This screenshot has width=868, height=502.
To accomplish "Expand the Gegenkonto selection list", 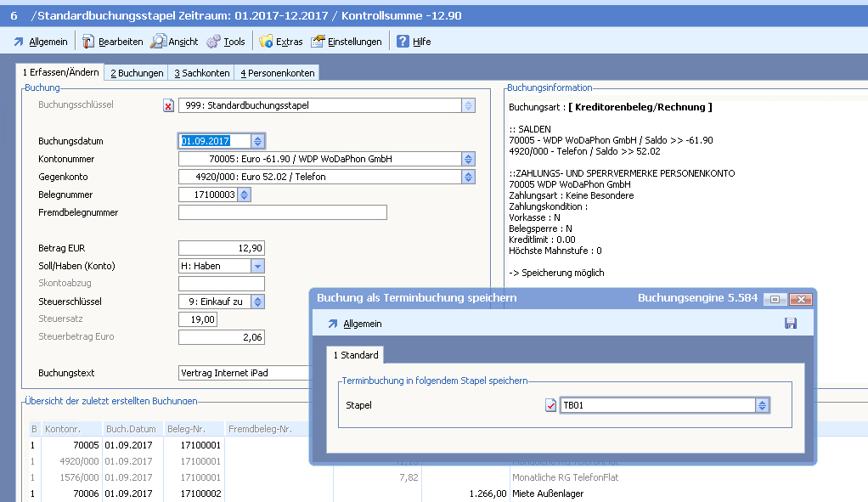I will (x=467, y=177).
